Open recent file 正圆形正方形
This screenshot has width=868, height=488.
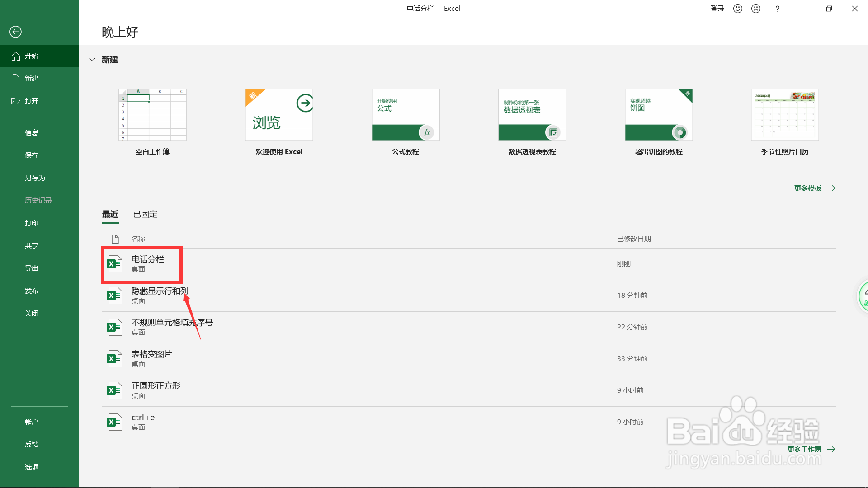[x=468, y=390]
